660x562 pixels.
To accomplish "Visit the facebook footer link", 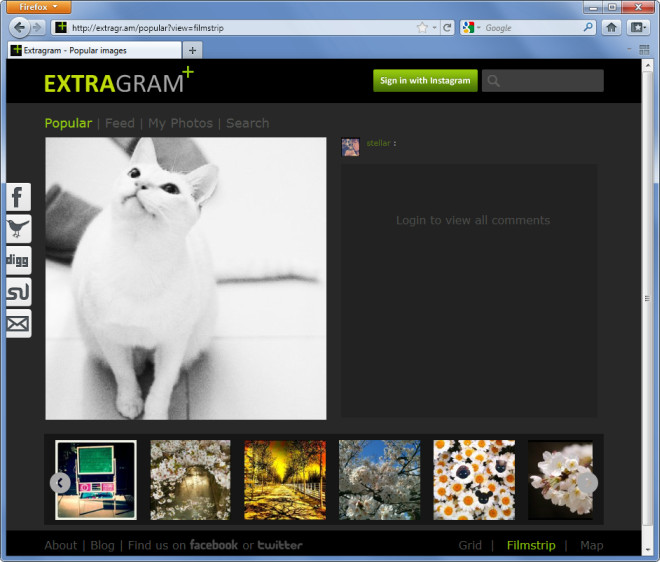I will (x=214, y=545).
